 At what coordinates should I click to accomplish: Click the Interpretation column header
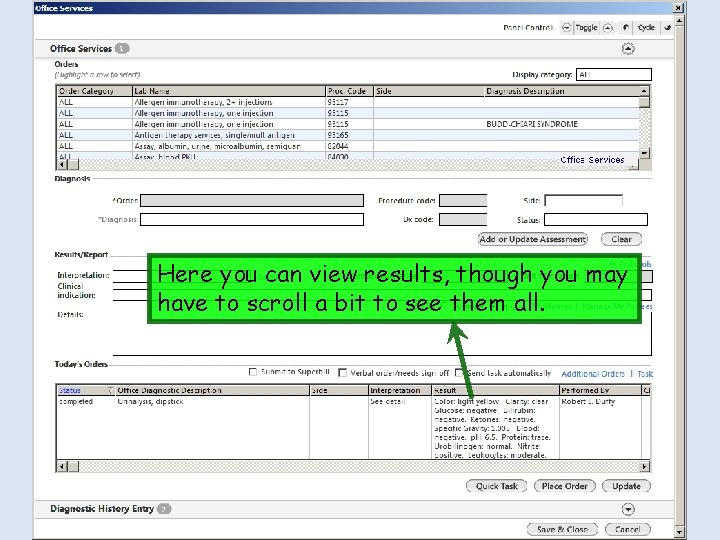pos(400,390)
